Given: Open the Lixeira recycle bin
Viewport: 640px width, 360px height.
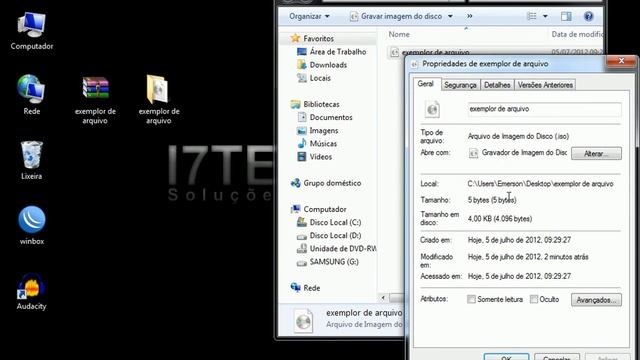Looking at the screenshot, I should 31,160.
